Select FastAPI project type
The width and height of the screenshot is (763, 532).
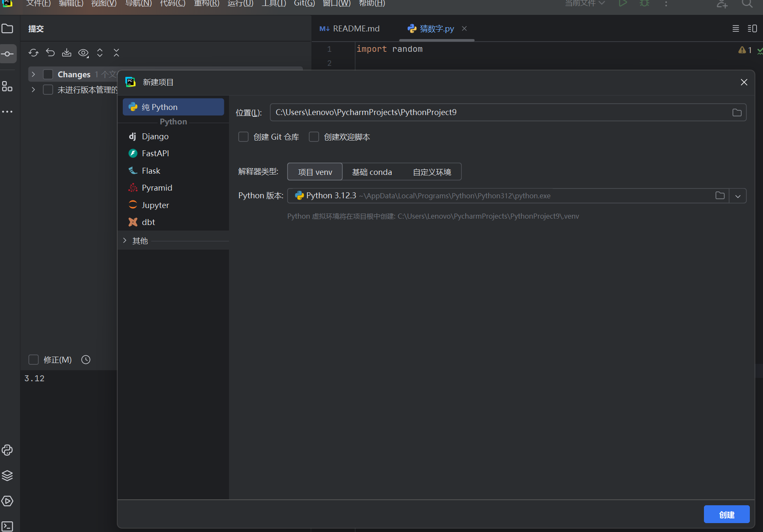pos(173,153)
